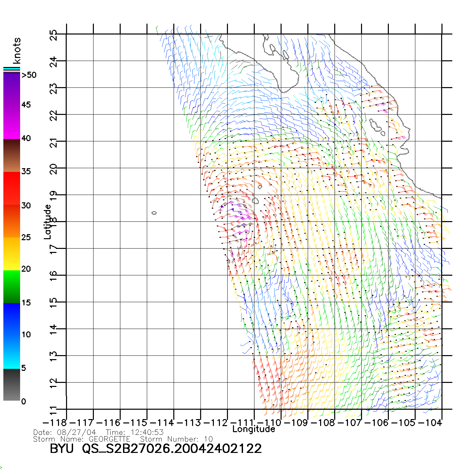476x469 pixels.
Task: Click the 'knots' legend unit label
Action: tap(17, 51)
